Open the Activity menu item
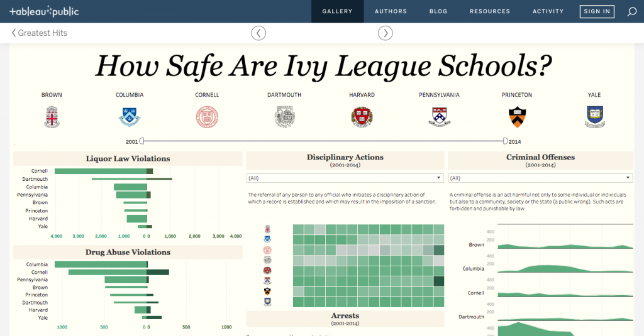 click(x=548, y=11)
